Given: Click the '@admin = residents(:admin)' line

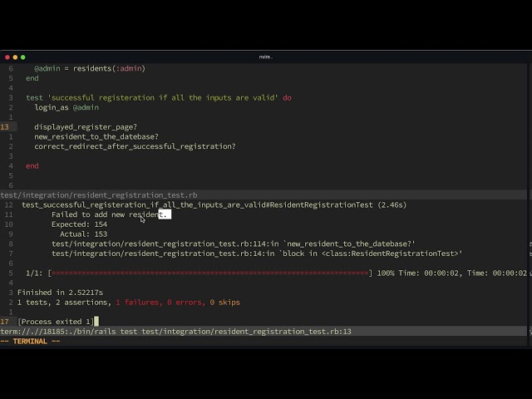Looking at the screenshot, I should (x=90, y=68).
